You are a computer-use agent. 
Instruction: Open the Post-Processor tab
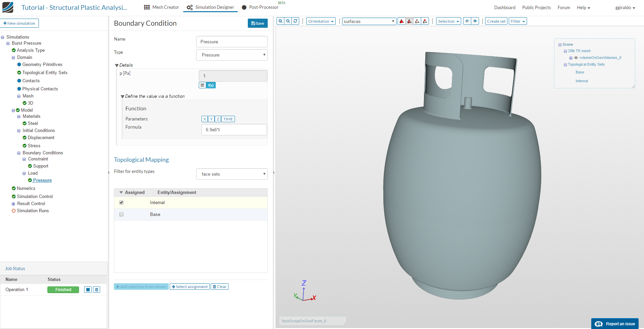(x=260, y=7)
